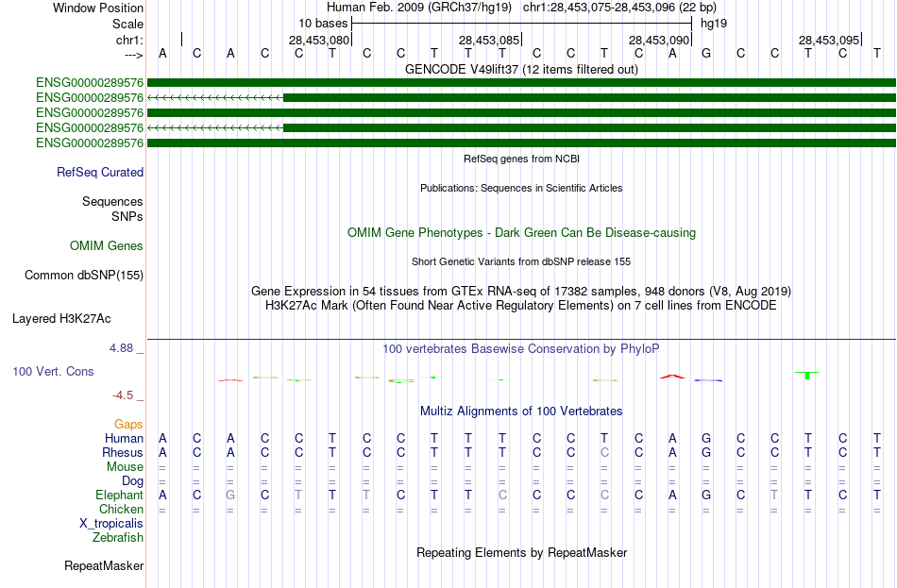Click the Mouse species label
This screenshot has height=588, width=897.
point(125,467)
